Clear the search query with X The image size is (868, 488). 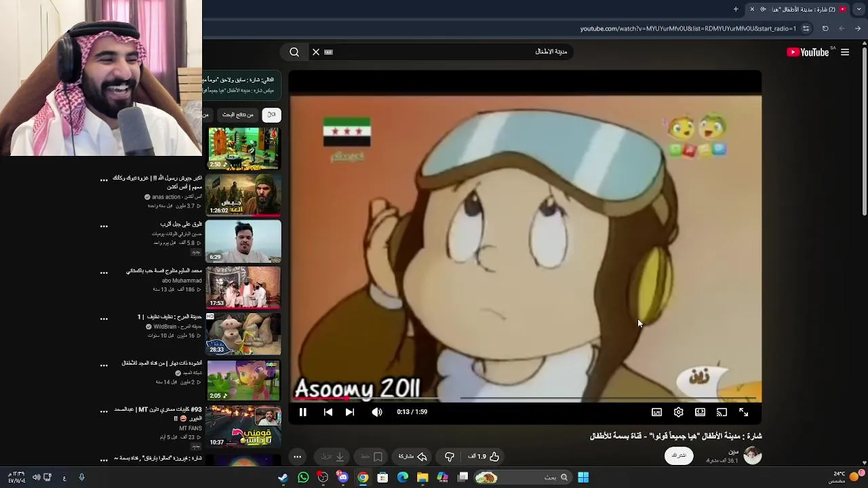point(316,52)
